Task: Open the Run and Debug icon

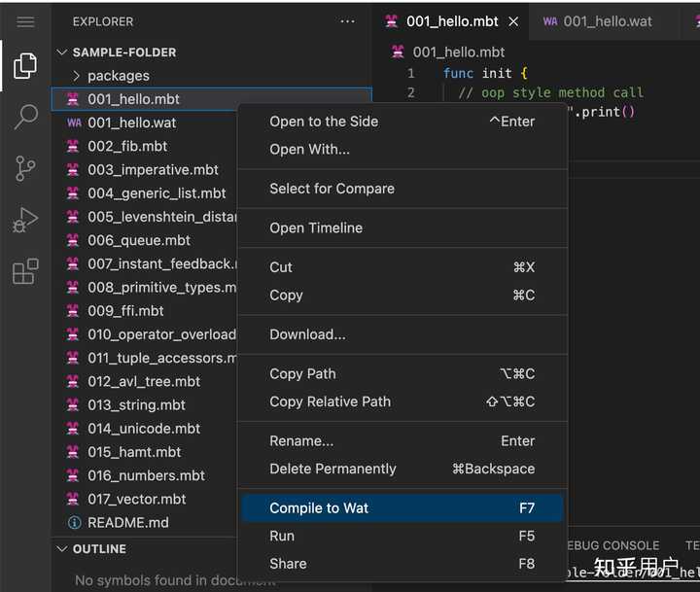Action: (25, 220)
